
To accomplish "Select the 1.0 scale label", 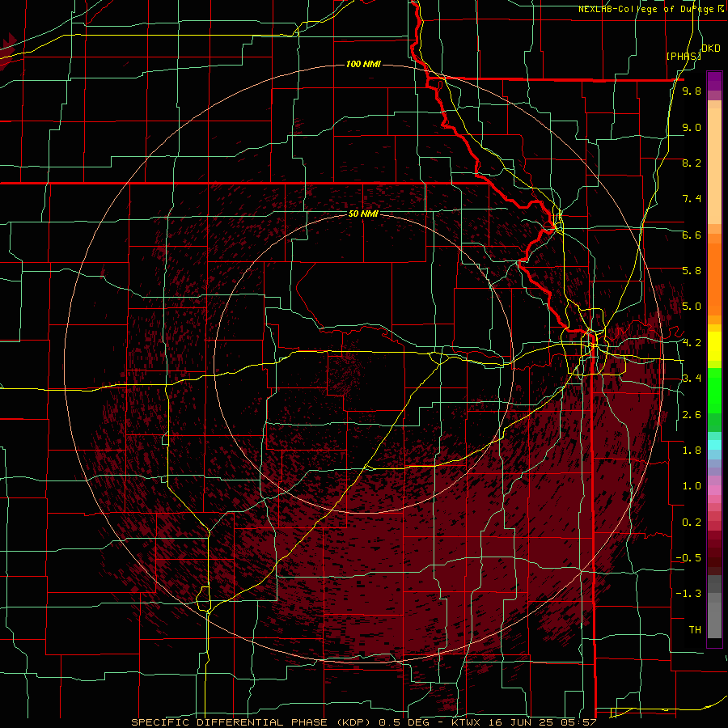I will coord(692,486).
